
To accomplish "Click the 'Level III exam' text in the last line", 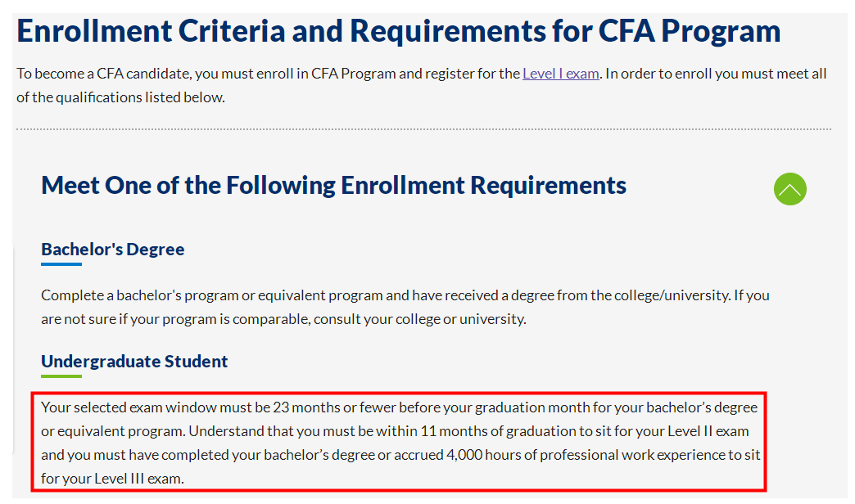I will click(x=139, y=479).
